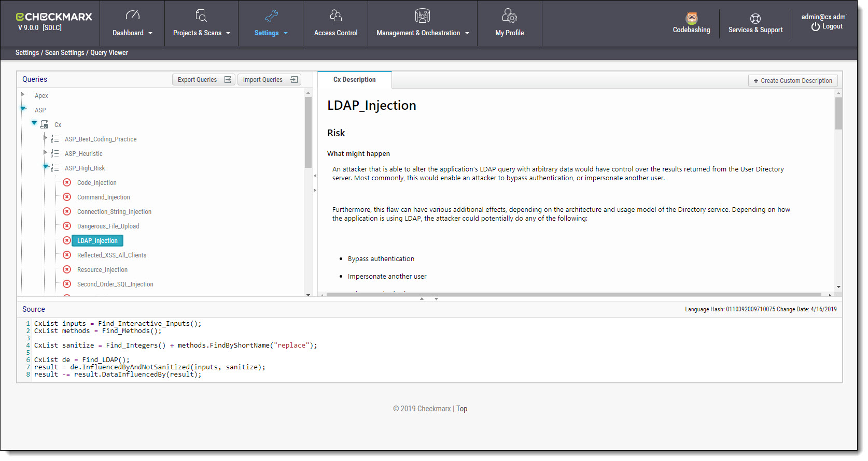
Task: Click the Logout power icon
Action: (x=816, y=26)
